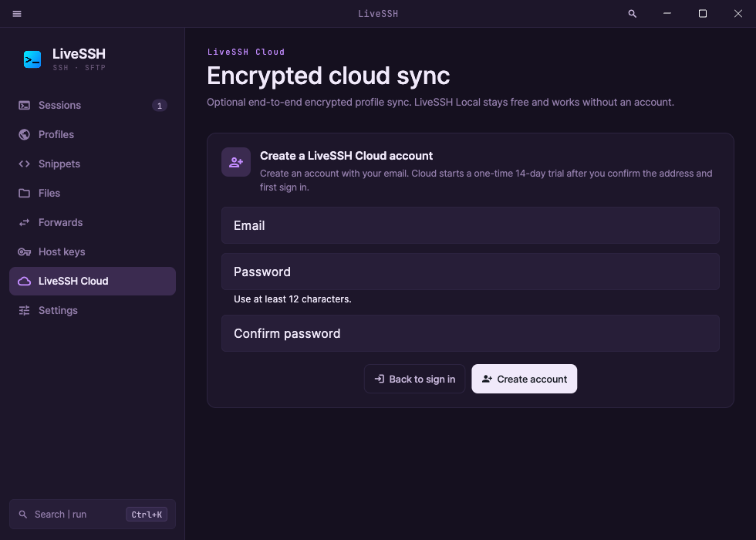Click the 'SSH · SFTP' subtitle under logo
The height and width of the screenshot is (540, 756).
(x=79, y=68)
